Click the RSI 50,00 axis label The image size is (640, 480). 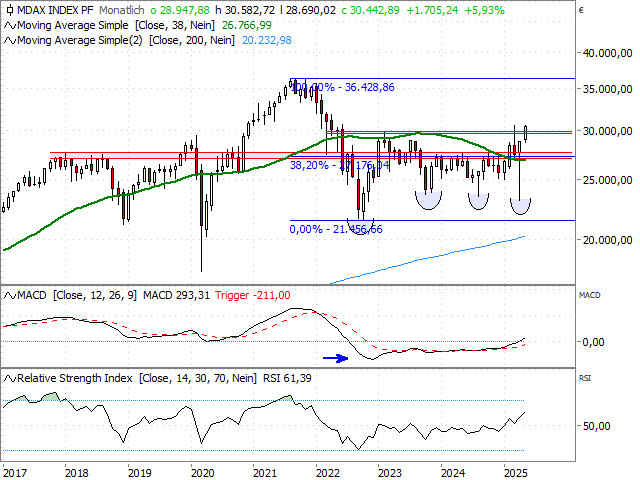tap(596, 426)
